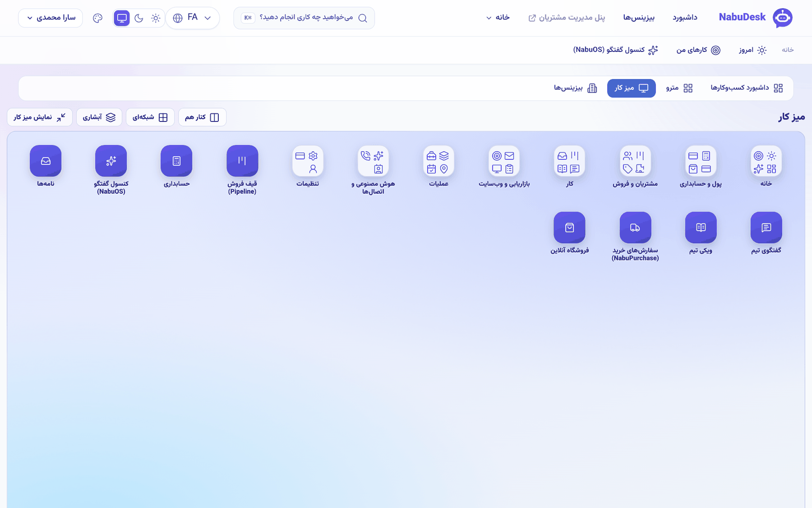
Task: Switch to dark theme moon toggle
Action: [139, 18]
